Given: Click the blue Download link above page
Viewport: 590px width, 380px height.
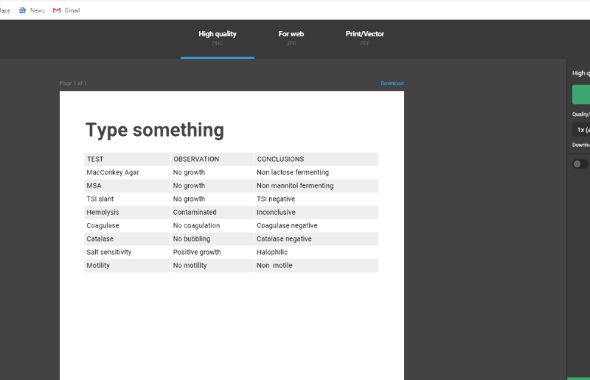Looking at the screenshot, I should pyautogui.click(x=392, y=83).
